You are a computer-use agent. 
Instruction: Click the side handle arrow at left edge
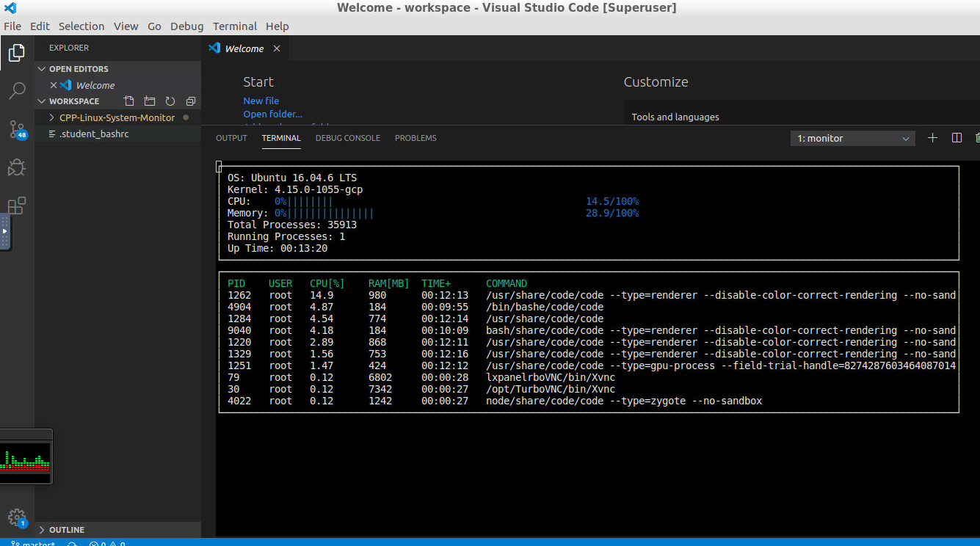click(x=4, y=231)
